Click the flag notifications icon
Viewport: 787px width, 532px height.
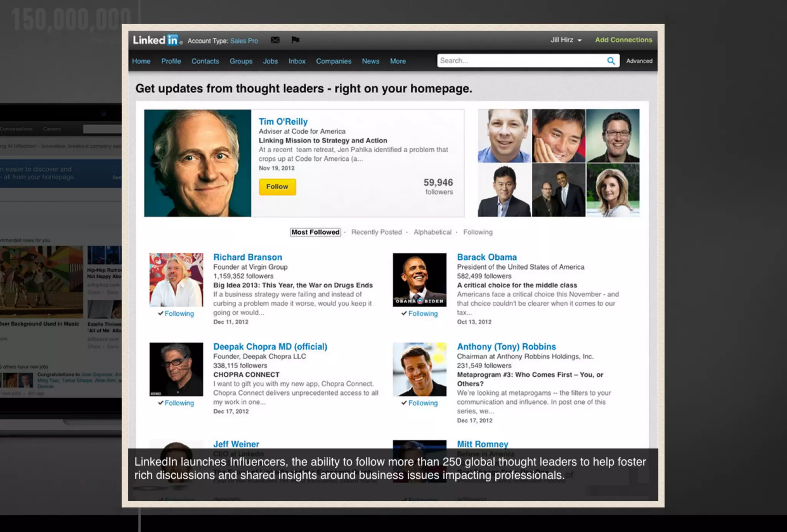click(x=295, y=40)
